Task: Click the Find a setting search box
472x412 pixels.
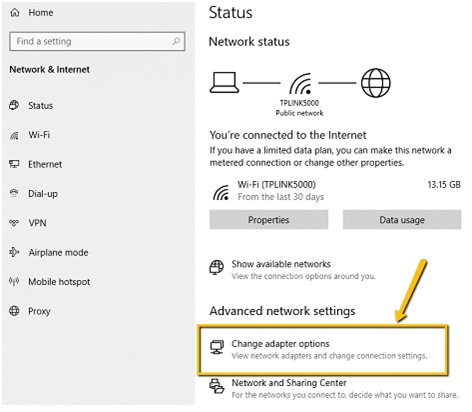Action: tap(97, 41)
